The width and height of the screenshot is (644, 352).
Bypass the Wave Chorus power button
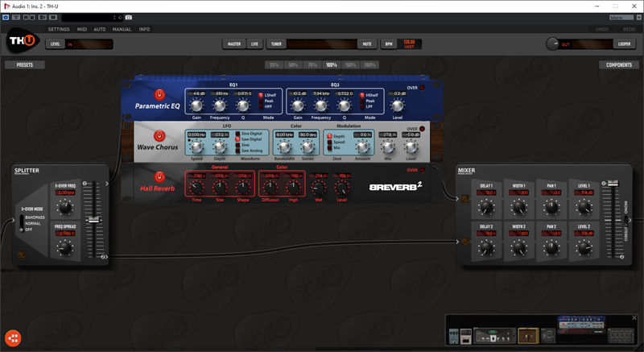click(159, 136)
